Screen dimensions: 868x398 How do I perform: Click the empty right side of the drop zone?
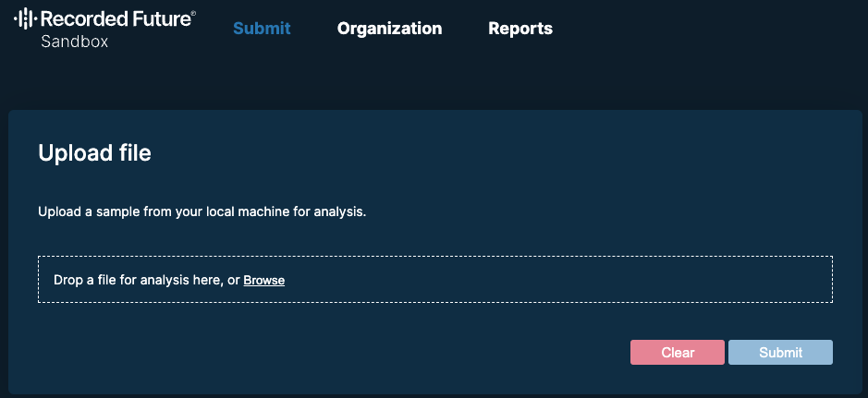[693, 280]
